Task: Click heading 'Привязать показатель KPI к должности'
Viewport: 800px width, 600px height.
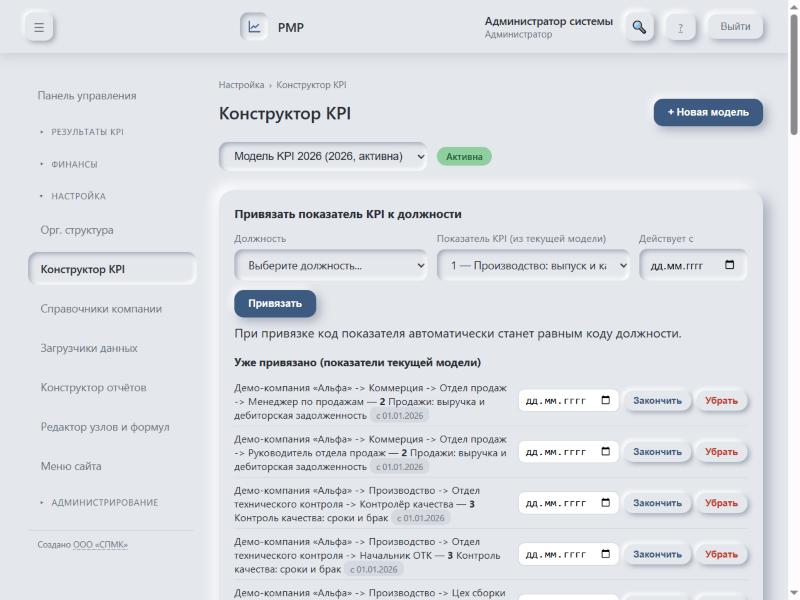Action: (348, 214)
